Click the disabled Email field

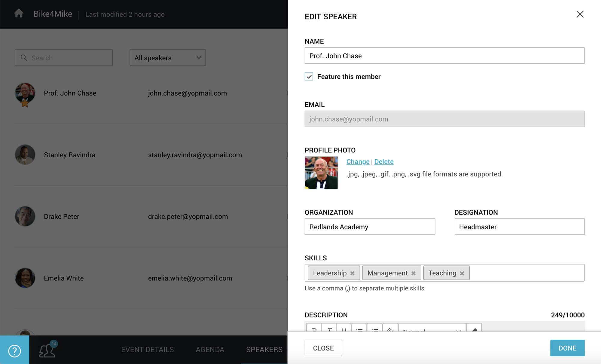click(445, 119)
